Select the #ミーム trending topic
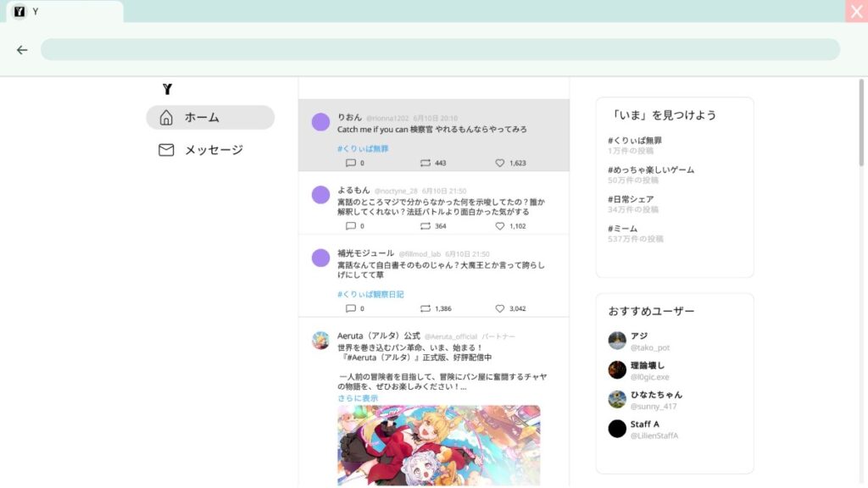Viewport: 868px width, 488px height. tap(625, 229)
